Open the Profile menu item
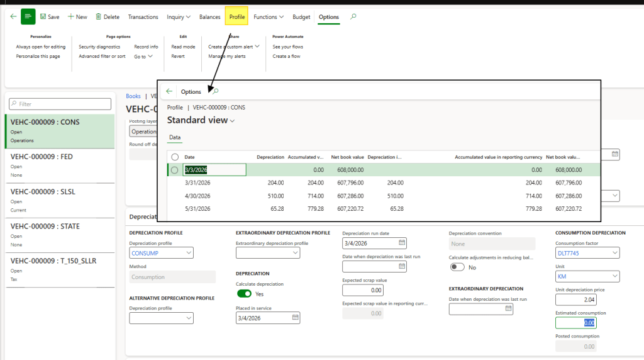The height and width of the screenshot is (360, 644). coord(236,17)
